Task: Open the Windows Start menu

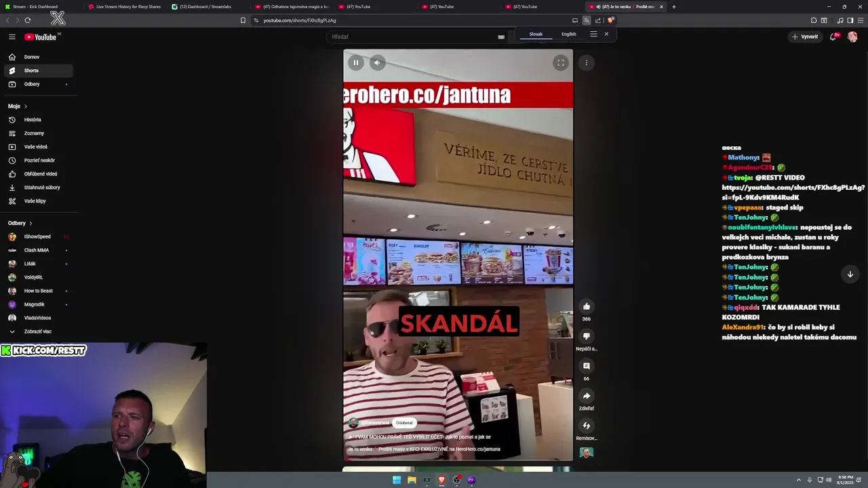Action: point(397,480)
